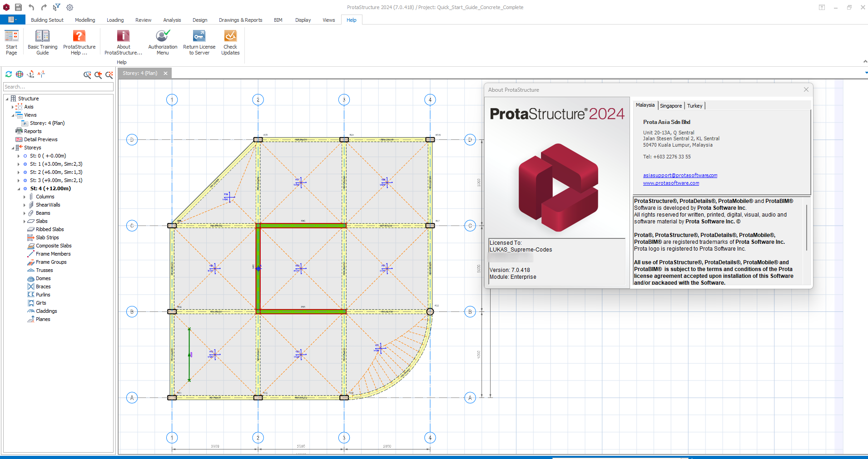
Task: Click license text vertical scrollbar in About dialog
Action: (807, 227)
